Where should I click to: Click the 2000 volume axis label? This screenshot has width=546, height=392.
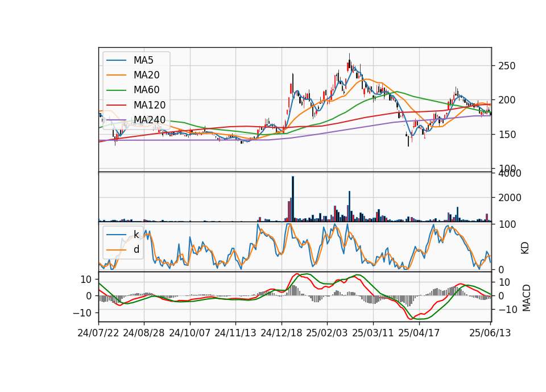pos(510,198)
